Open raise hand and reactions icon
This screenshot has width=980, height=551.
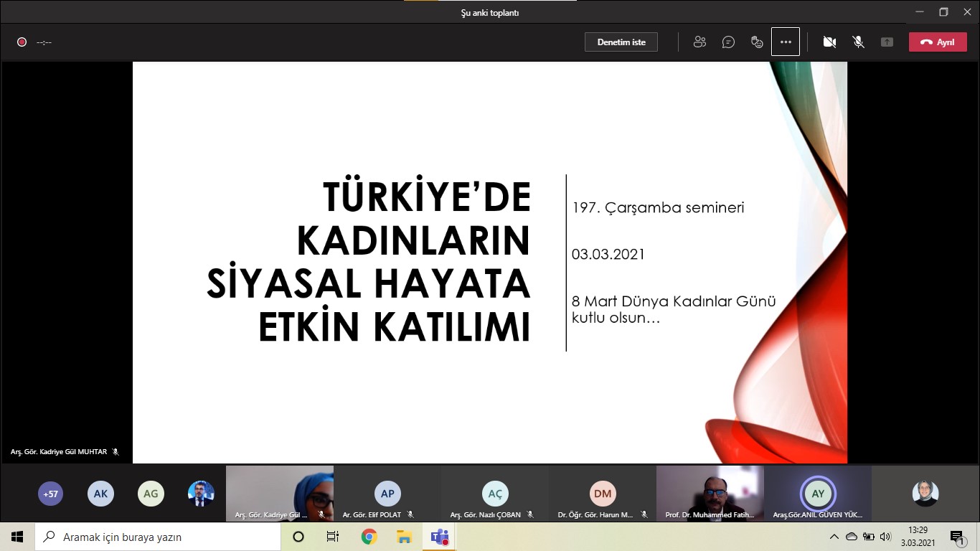[757, 42]
